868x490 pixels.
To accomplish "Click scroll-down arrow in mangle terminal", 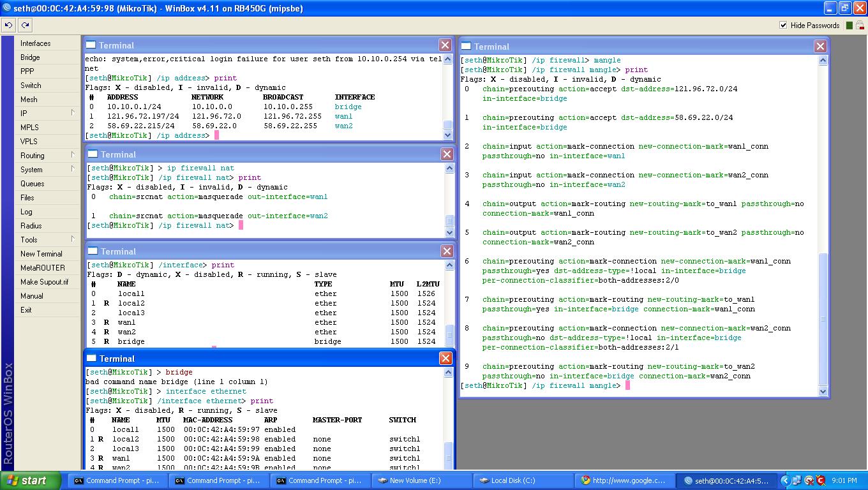I will pos(822,391).
